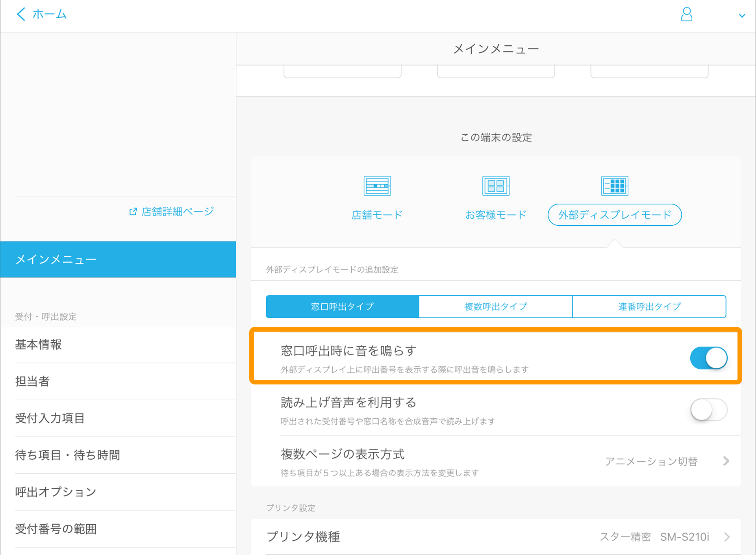Select the 外部ディスプレイモード pill button
The image size is (756, 555).
point(615,215)
